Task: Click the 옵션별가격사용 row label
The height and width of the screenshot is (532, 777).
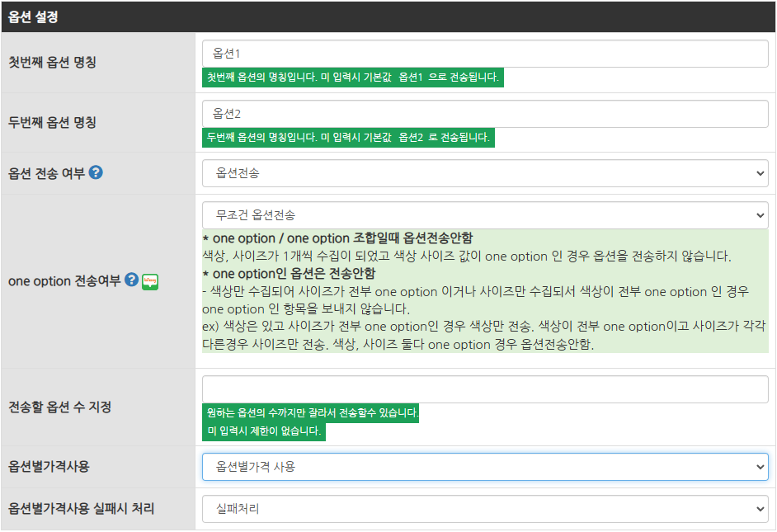Action: 49,467
